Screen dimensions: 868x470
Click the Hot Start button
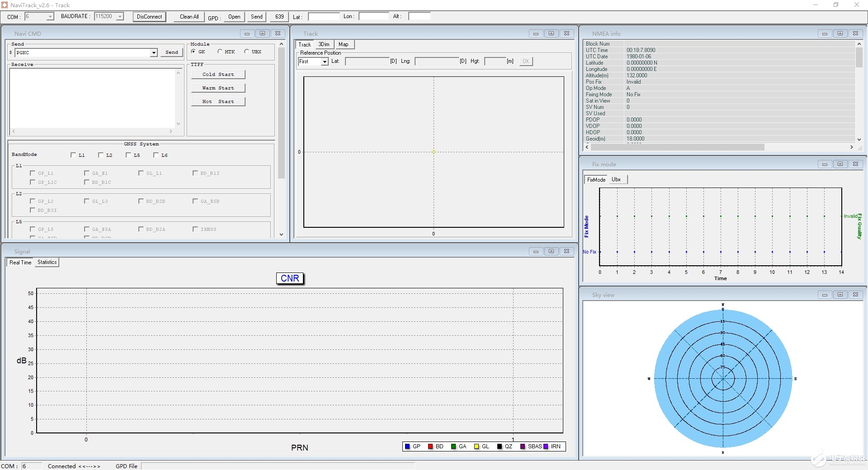(x=218, y=102)
